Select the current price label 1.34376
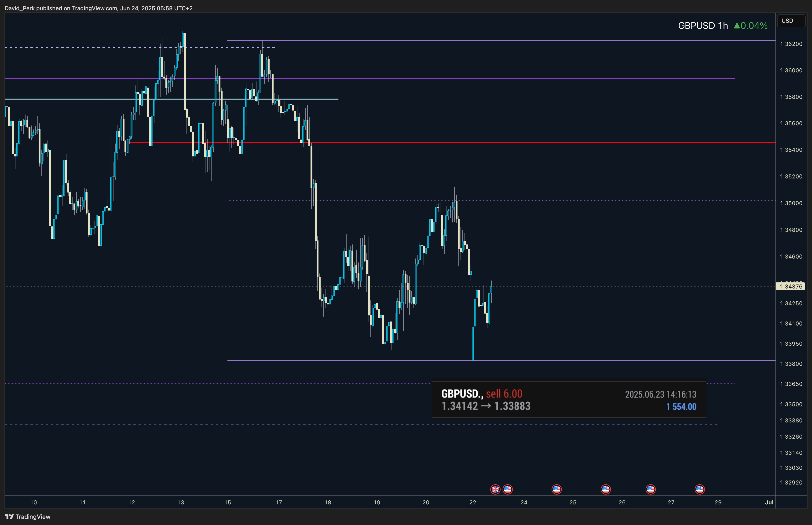This screenshot has width=812, height=525. [790, 286]
